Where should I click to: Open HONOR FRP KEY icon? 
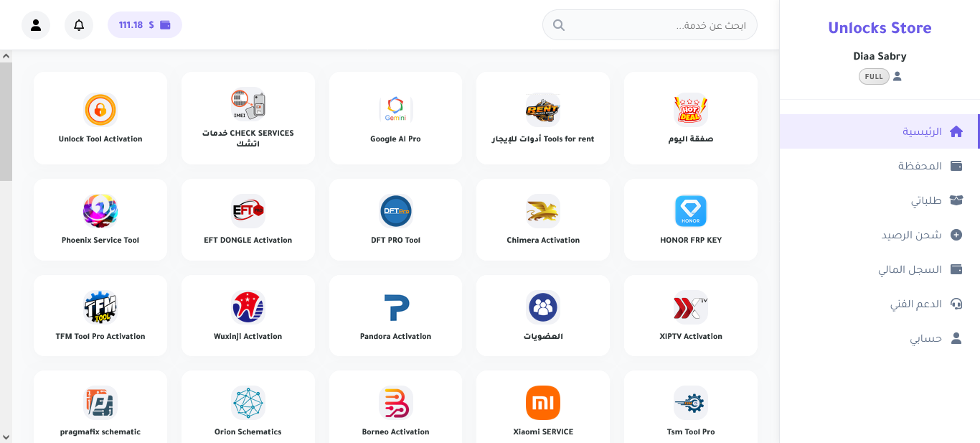pos(691,211)
